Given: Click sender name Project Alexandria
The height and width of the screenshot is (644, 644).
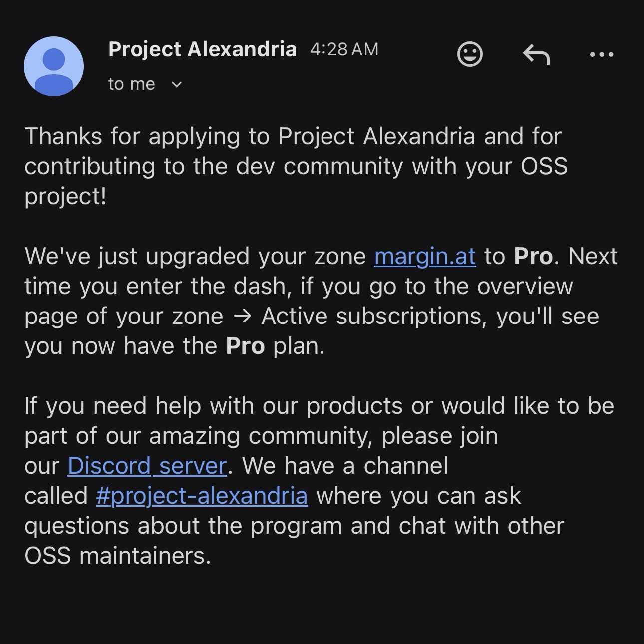Looking at the screenshot, I should click(202, 49).
